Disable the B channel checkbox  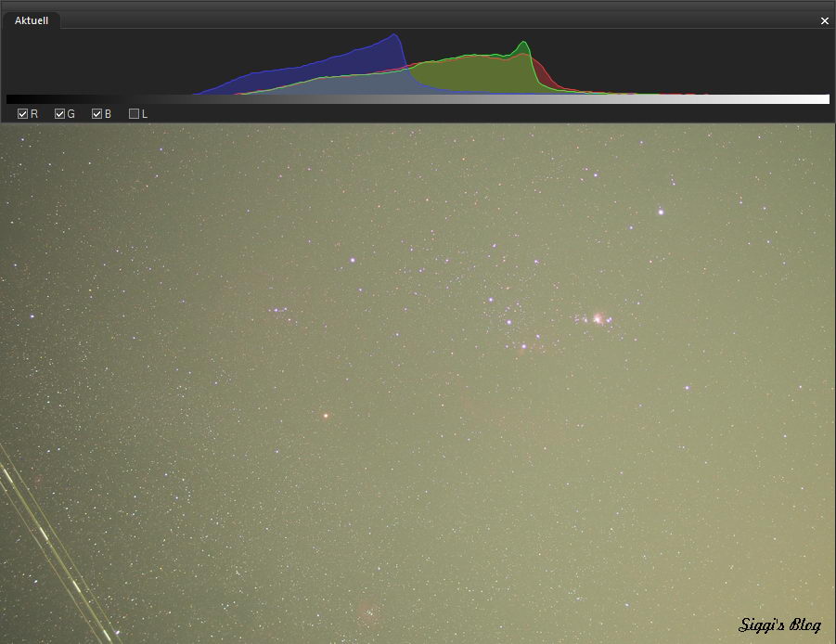click(96, 114)
